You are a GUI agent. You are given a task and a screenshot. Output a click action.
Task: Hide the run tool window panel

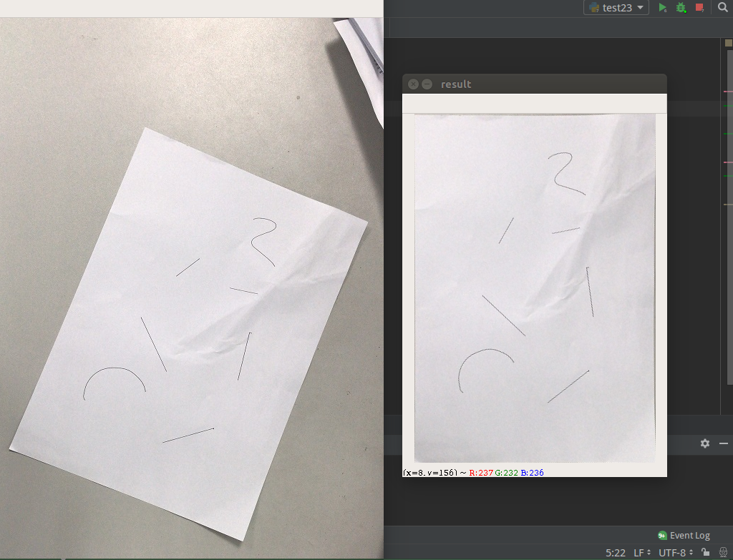point(725,443)
